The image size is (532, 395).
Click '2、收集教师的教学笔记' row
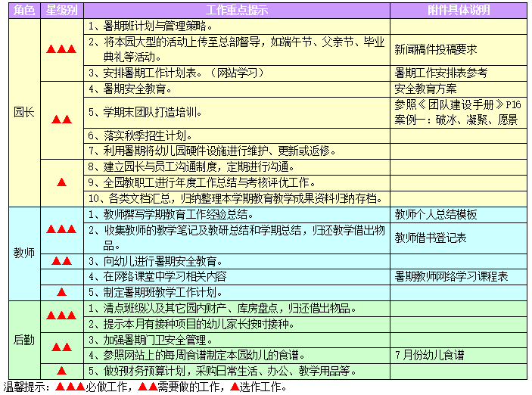tap(237, 238)
